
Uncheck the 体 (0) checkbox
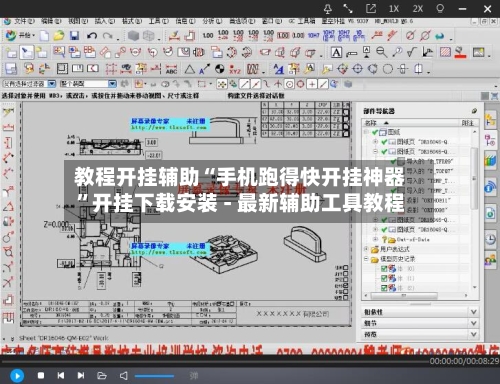coord(384,268)
